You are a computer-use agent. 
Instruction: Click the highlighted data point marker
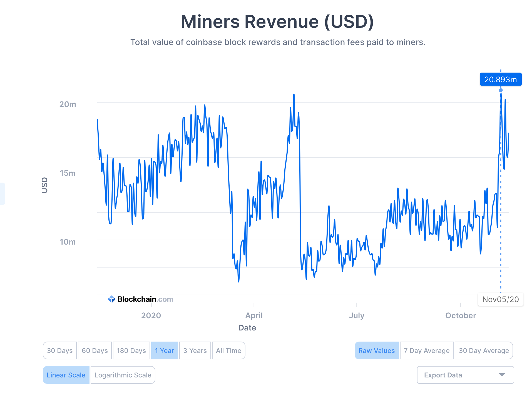(x=501, y=90)
